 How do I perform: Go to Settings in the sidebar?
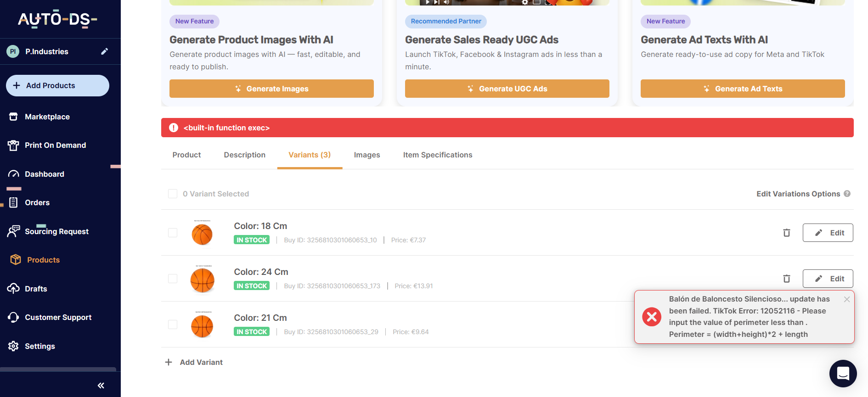click(x=39, y=346)
